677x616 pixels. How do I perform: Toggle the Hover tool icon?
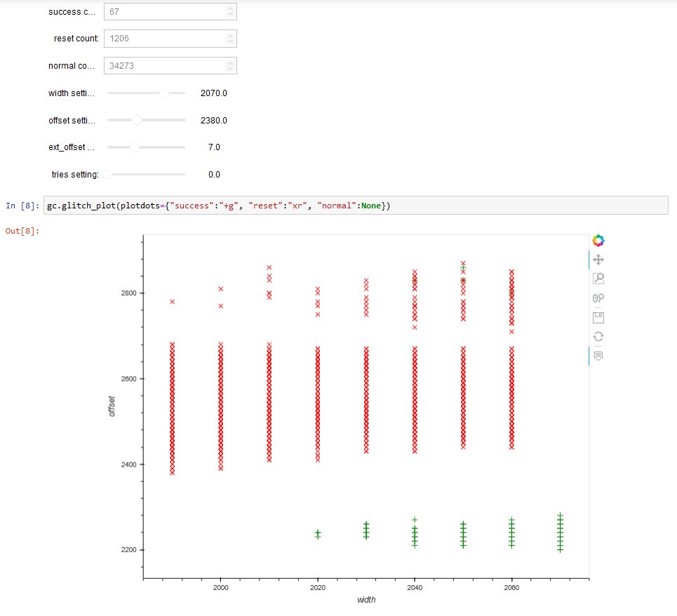pyautogui.click(x=598, y=356)
